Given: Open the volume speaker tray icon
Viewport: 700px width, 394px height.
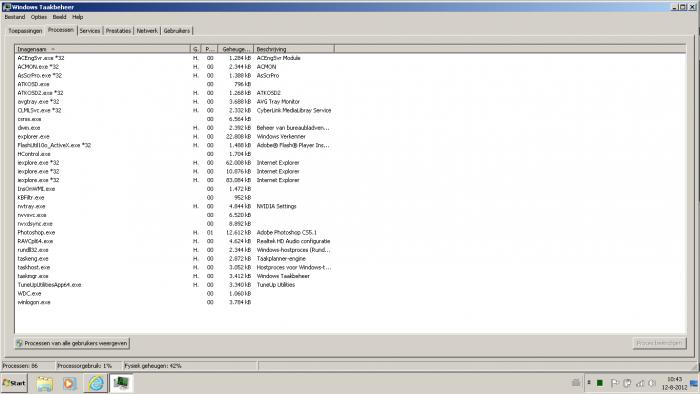Looking at the screenshot, I should (652, 383).
